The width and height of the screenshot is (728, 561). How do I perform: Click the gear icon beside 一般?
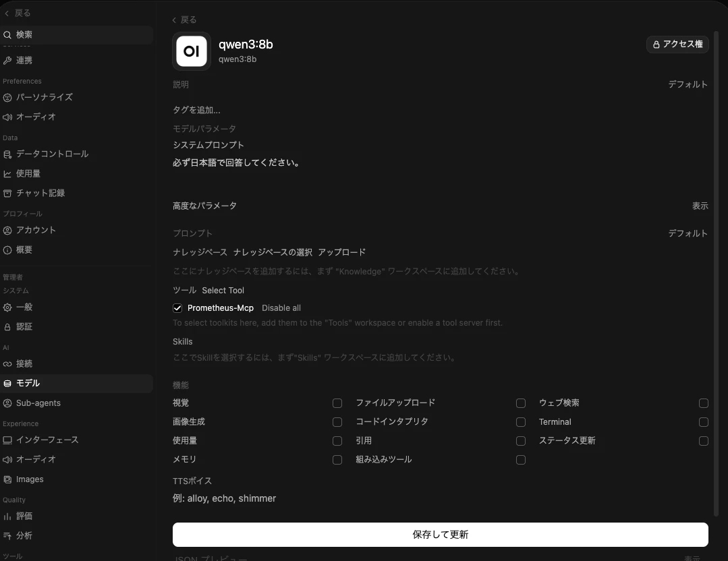pyautogui.click(x=7, y=307)
